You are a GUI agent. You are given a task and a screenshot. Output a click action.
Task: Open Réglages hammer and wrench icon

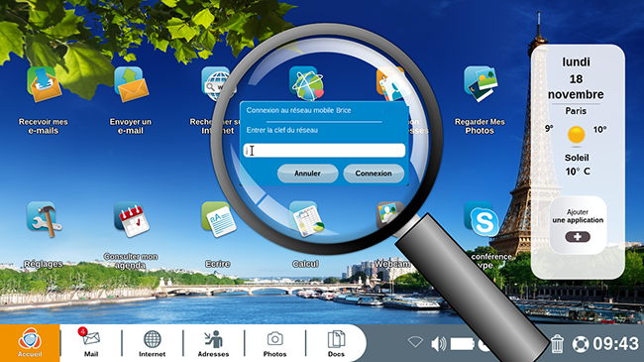pos(45,219)
